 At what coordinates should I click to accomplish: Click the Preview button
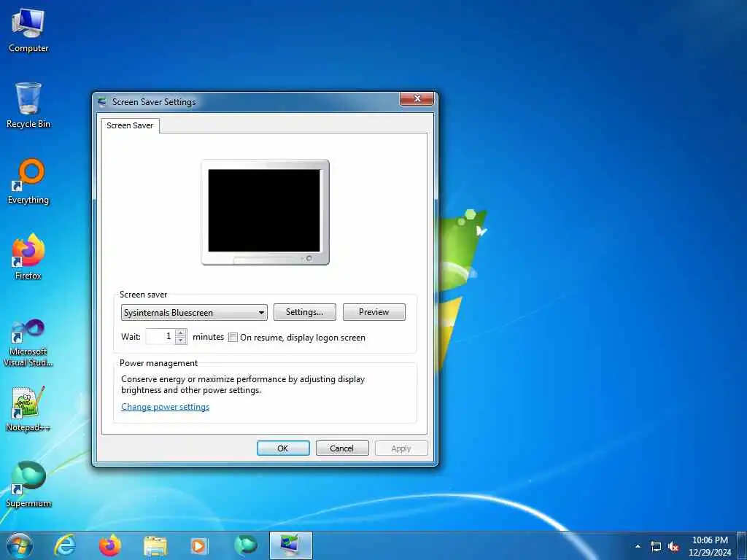pyautogui.click(x=374, y=312)
